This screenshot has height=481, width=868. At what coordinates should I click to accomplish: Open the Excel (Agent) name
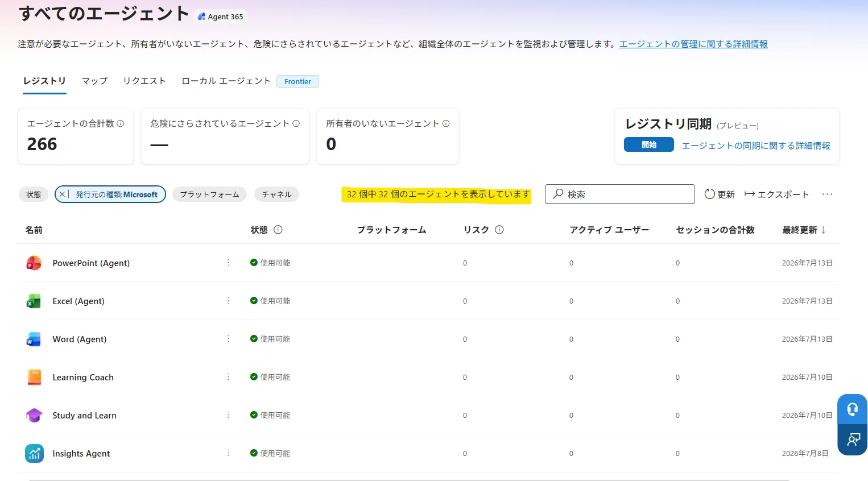coord(78,301)
